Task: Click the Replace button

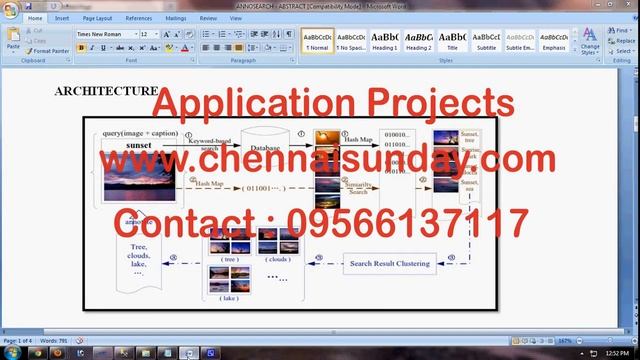Action: click(622, 41)
